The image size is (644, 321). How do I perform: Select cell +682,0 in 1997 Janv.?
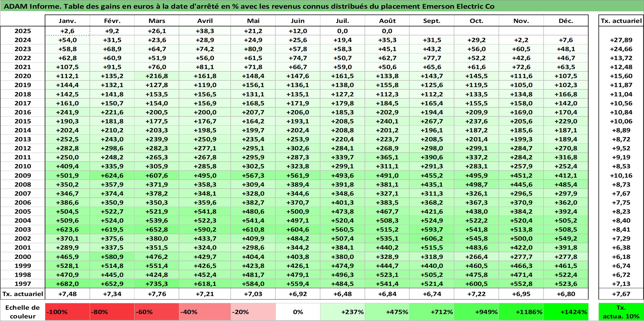click(x=67, y=284)
